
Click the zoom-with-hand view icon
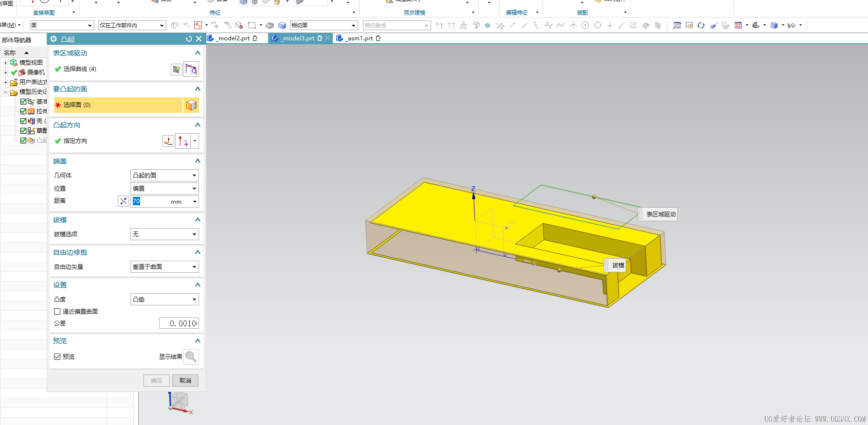tap(689, 25)
